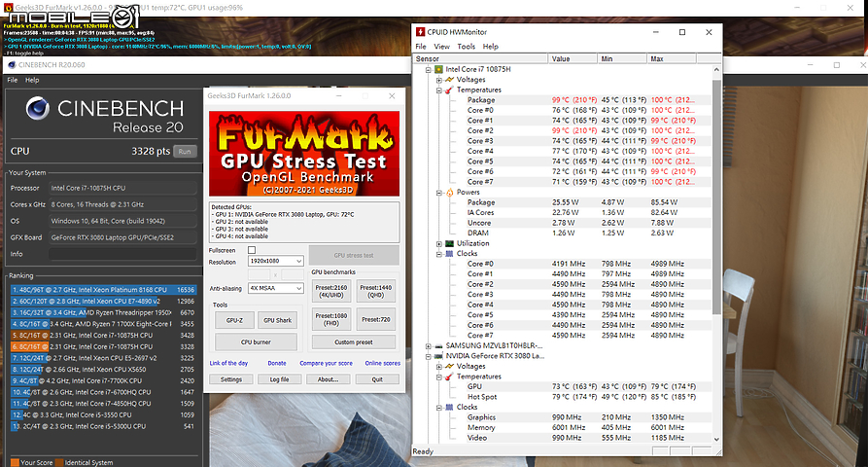
Task: Open the Online scores link
Action: point(383,364)
